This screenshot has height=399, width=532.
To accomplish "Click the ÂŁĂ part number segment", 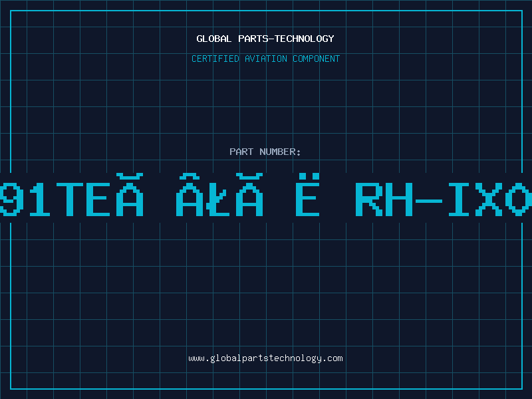I will pos(219,195).
